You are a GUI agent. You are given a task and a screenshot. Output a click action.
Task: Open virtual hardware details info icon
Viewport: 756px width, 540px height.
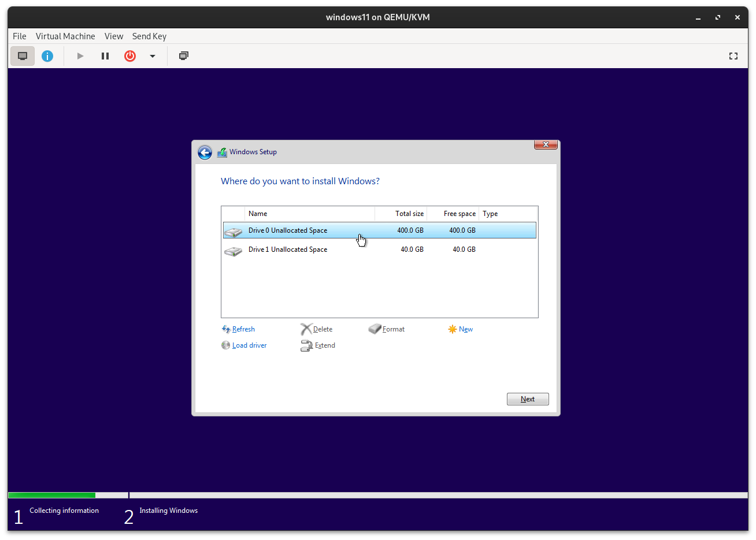click(x=47, y=56)
